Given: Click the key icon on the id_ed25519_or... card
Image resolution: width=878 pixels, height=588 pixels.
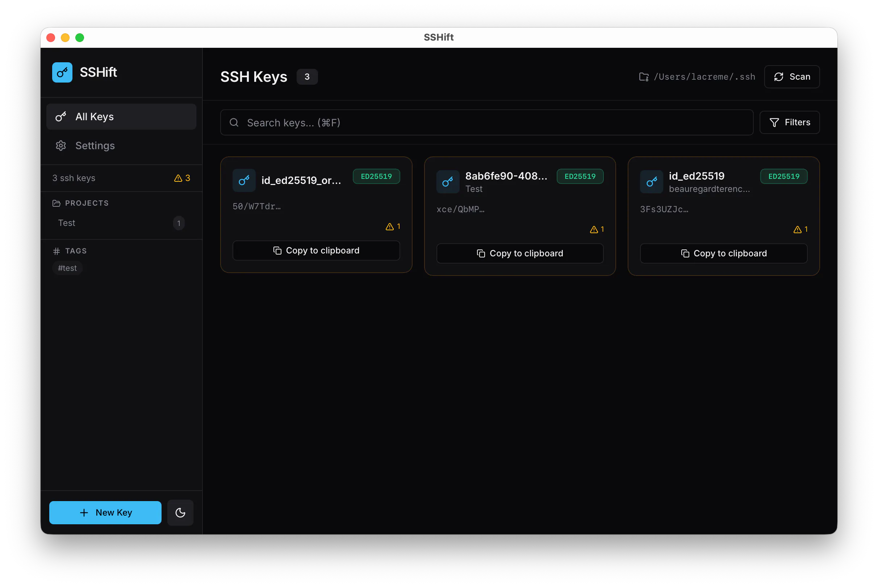Looking at the screenshot, I should [244, 180].
